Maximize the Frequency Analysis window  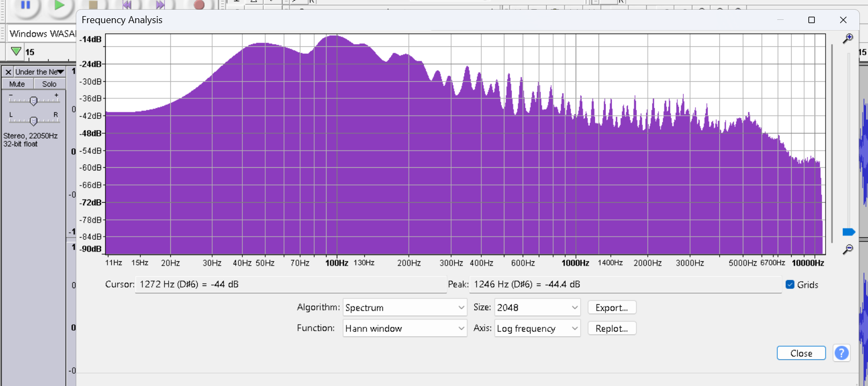[811, 20]
